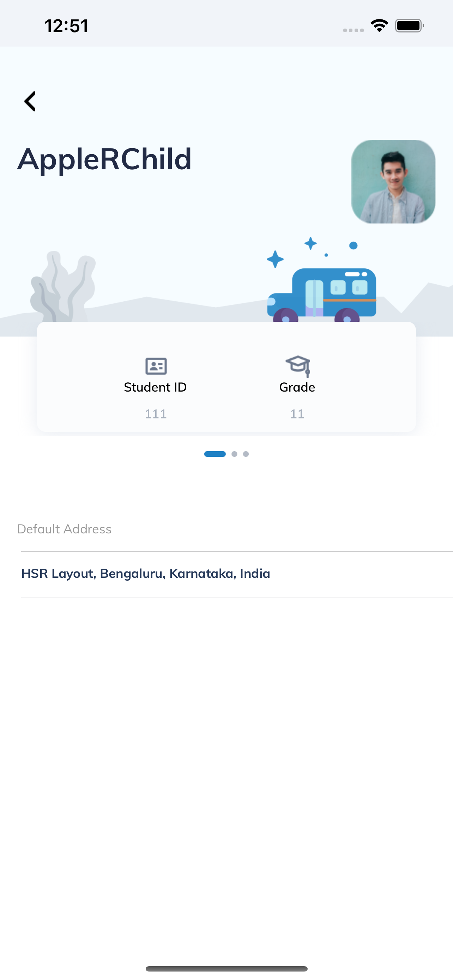Tap the graduation cap Grade icon
Image resolution: width=453 pixels, height=980 pixels.
298,366
